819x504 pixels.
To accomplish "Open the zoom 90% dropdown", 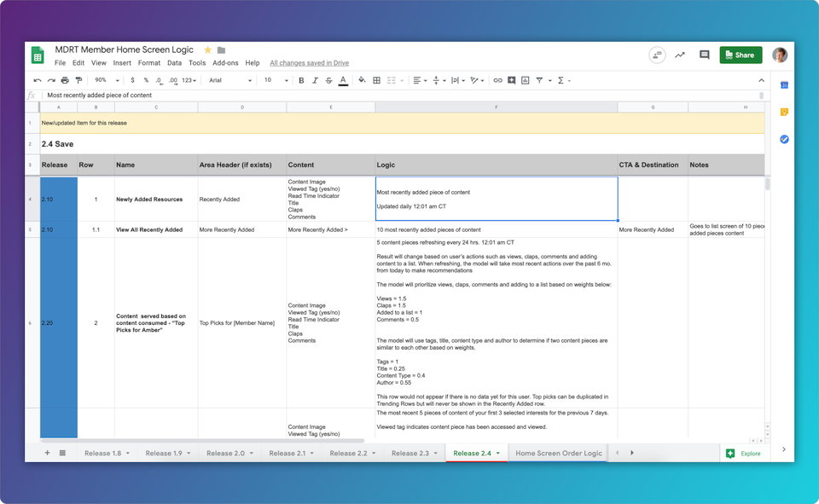I will [107, 80].
